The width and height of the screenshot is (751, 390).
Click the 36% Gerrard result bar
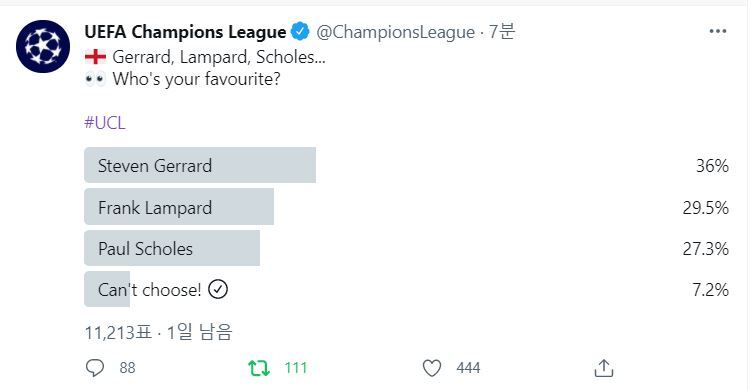[200, 165]
